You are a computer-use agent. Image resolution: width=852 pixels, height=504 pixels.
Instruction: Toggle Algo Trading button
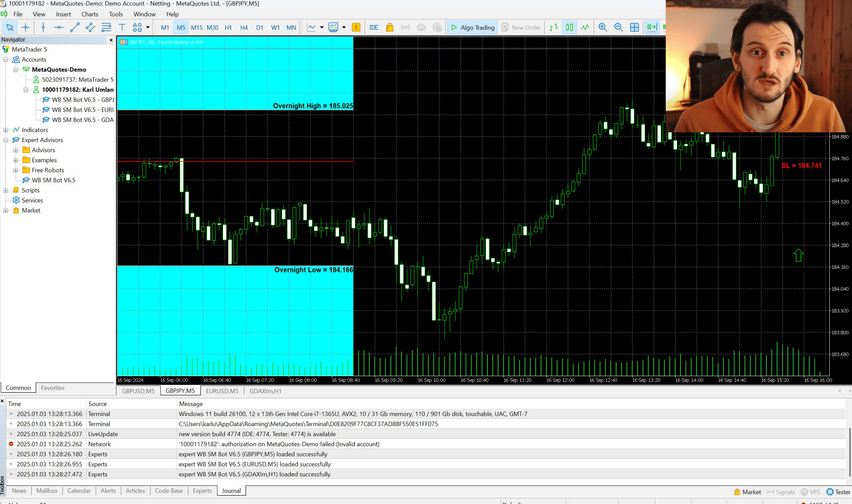(472, 28)
